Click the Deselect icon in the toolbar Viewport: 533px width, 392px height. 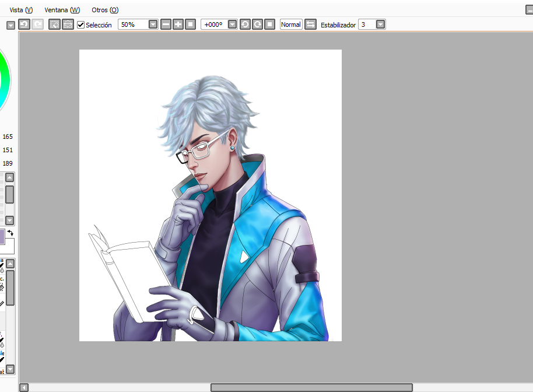[54, 24]
